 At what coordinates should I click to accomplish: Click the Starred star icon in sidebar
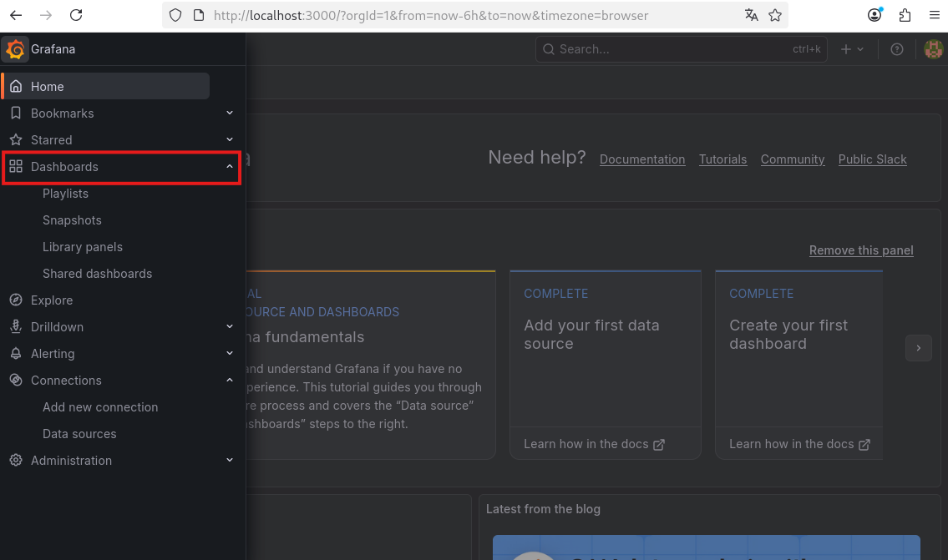pyautogui.click(x=16, y=139)
